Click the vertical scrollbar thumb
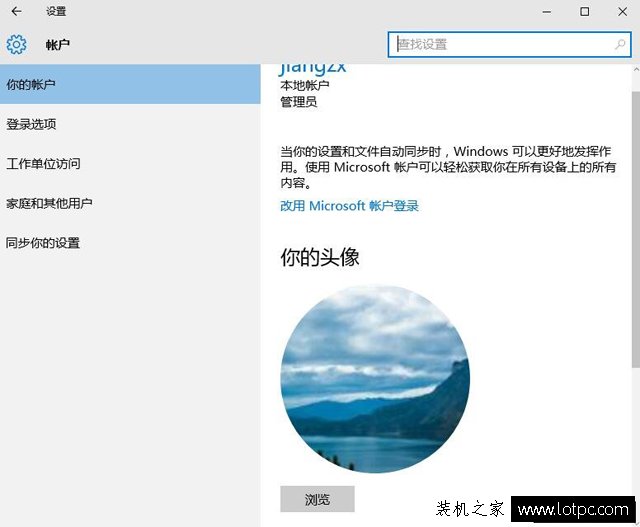Viewport: 640px width, 527px height. click(636, 229)
